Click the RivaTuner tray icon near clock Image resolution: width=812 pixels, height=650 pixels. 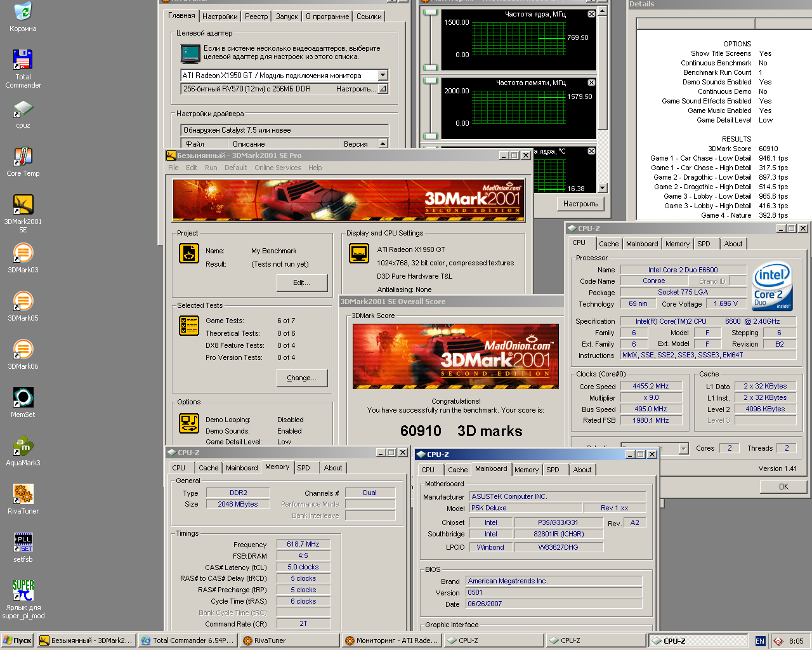778,641
